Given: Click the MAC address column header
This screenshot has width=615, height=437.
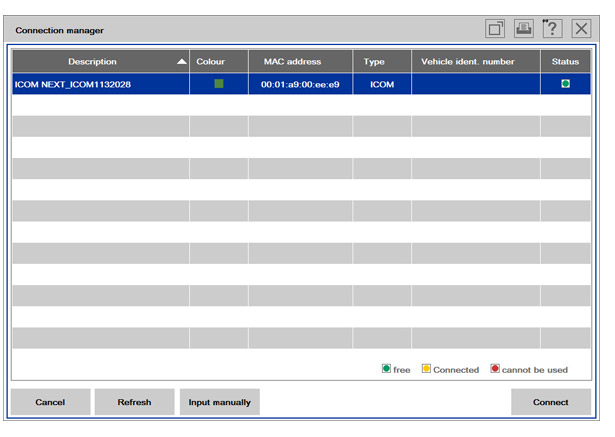Looking at the screenshot, I should pos(300,62).
